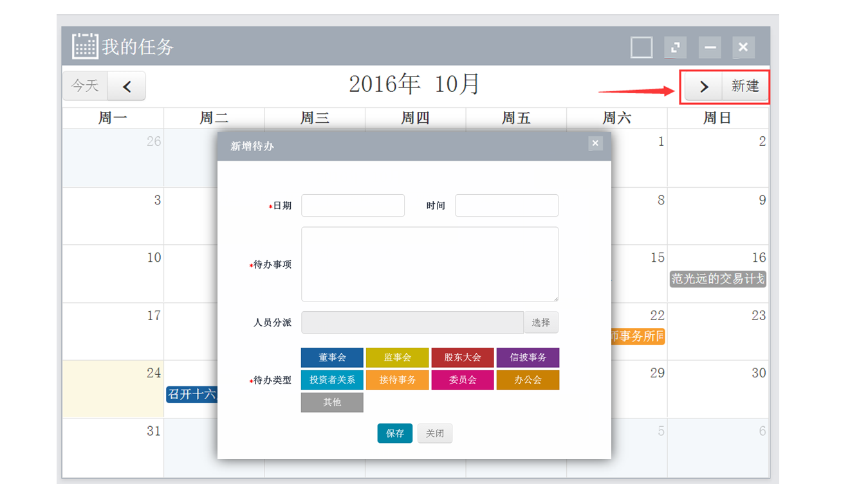Click the empty square icon in the title bar
This screenshot has width=841, height=504.
pos(642,47)
